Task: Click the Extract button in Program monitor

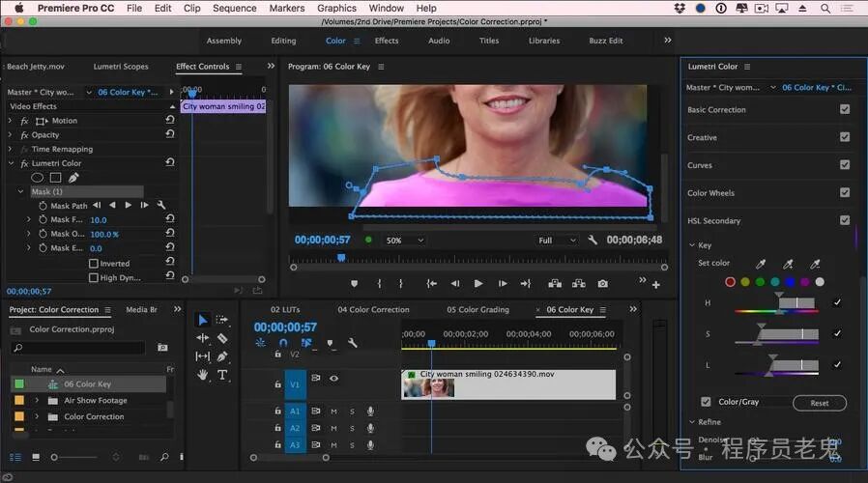Action: [578, 284]
